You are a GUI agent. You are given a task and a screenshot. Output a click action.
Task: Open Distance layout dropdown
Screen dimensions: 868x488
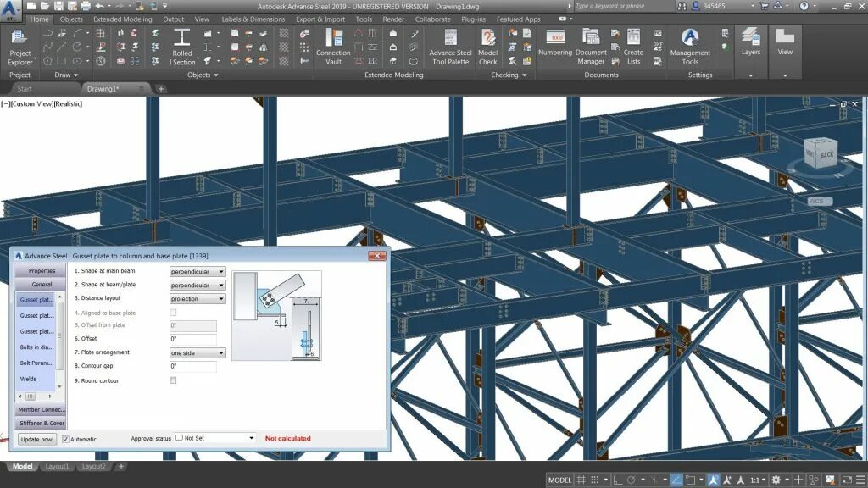[198, 299]
